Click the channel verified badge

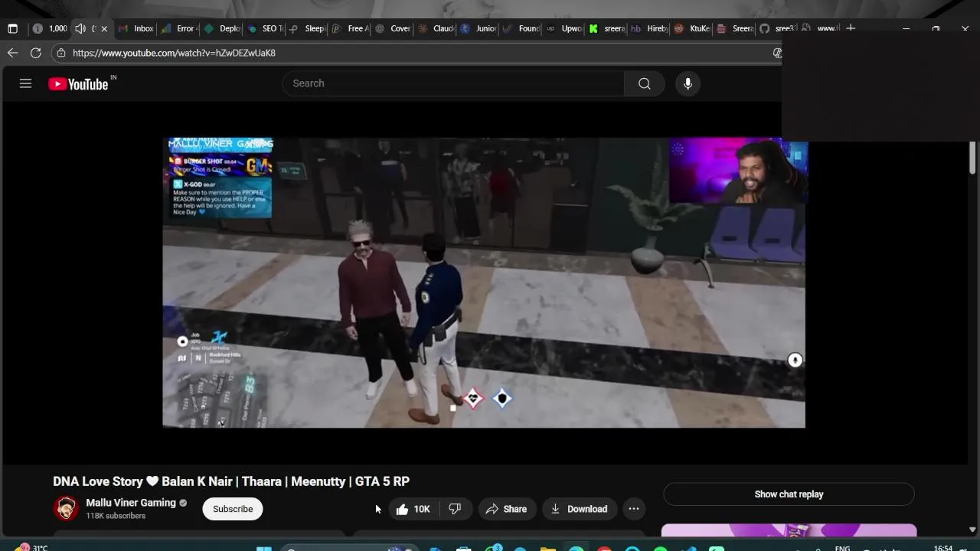click(x=183, y=503)
